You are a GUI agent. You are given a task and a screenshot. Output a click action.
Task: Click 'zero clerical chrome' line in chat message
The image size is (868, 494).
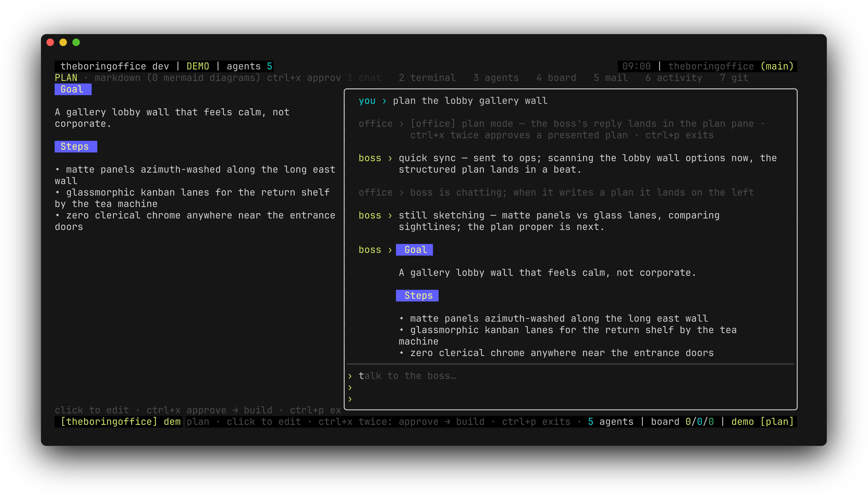point(556,353)
